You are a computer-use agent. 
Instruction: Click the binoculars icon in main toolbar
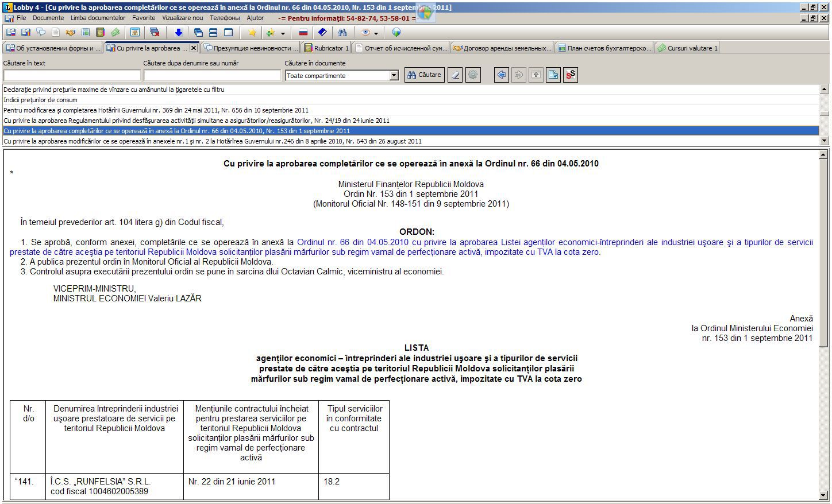coord(342,33)
